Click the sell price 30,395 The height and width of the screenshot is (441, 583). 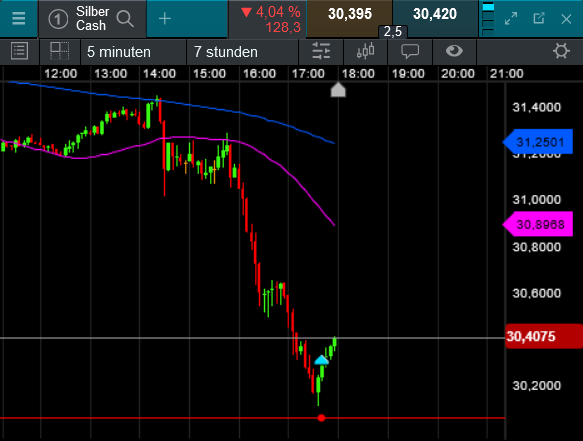pos(349,15)
